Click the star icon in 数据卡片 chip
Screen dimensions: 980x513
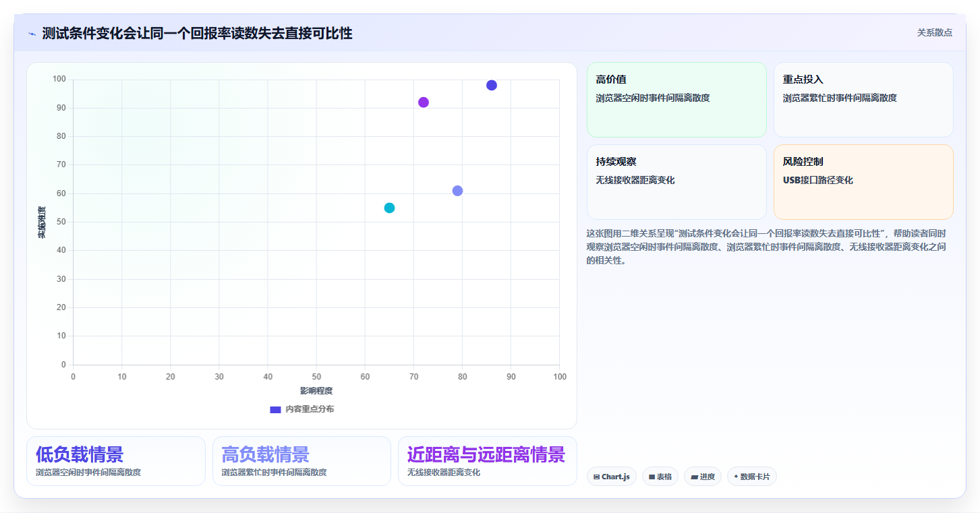click(x=736, y=477)
